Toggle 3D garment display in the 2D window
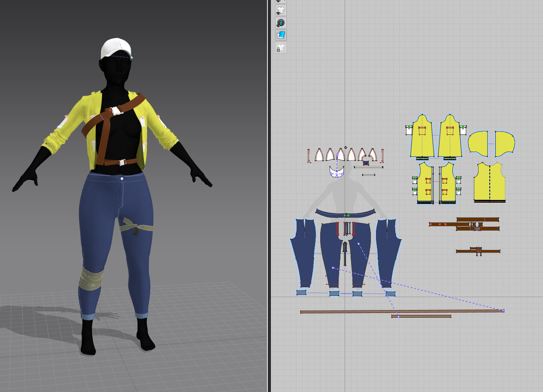 point(282,10)
